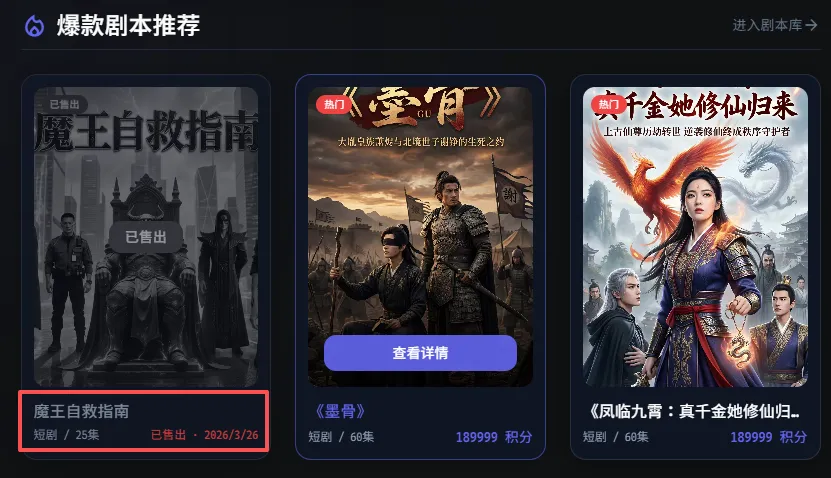
Task: Click the flame icon beside 爆款剧本推荐
Action: (35, 26)
